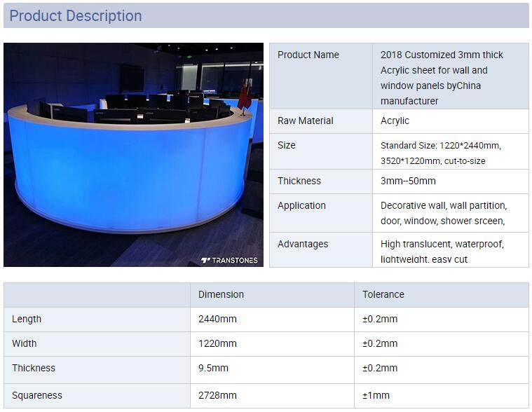Click the Application label cell
Viewport: 532px width, 412px height.
(321, 213)
